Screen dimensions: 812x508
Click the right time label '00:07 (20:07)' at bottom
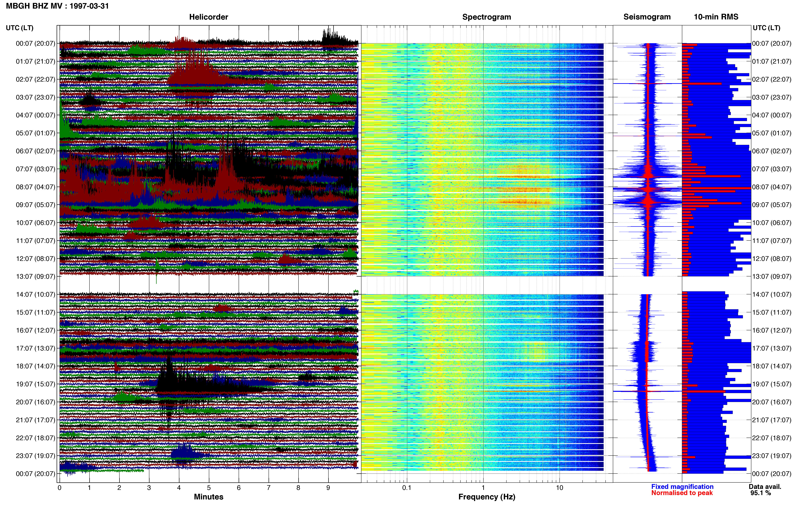point(771,474)
